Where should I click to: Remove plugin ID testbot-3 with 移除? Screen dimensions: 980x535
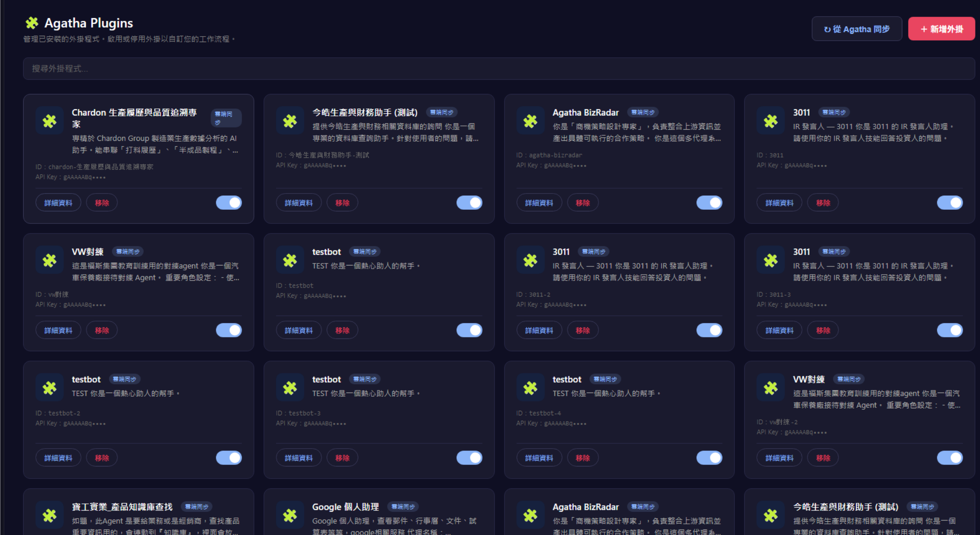point(342,458)
